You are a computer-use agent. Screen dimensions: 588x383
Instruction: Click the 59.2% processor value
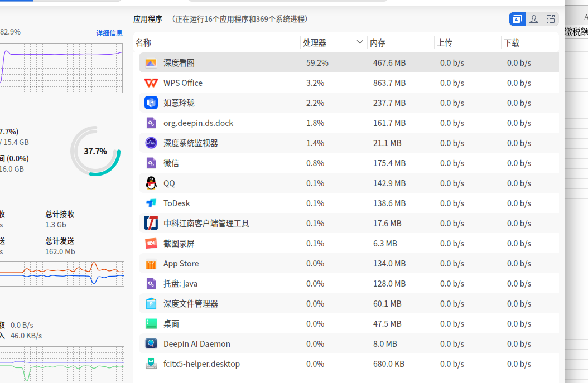(317, 63)
